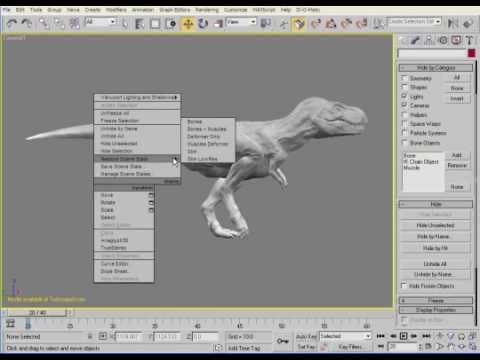Click the Hide by Hit button
Viewport: 480px width, 360px height.
[435, 248]
